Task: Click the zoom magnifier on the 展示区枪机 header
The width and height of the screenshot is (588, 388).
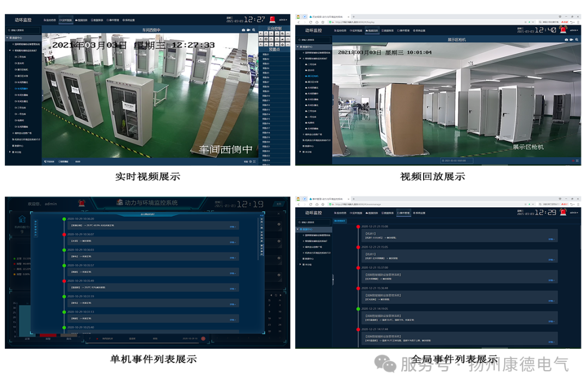Action: click(577, 39)
